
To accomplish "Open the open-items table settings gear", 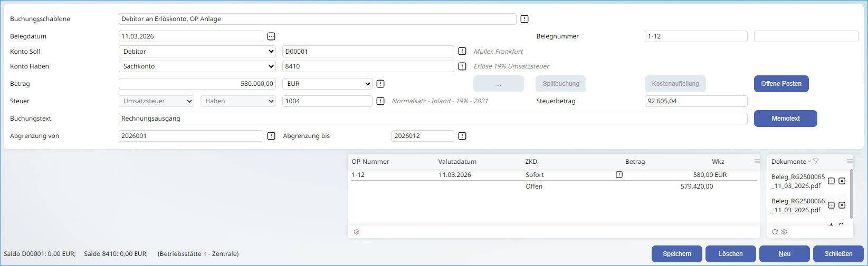I will 357,232.
